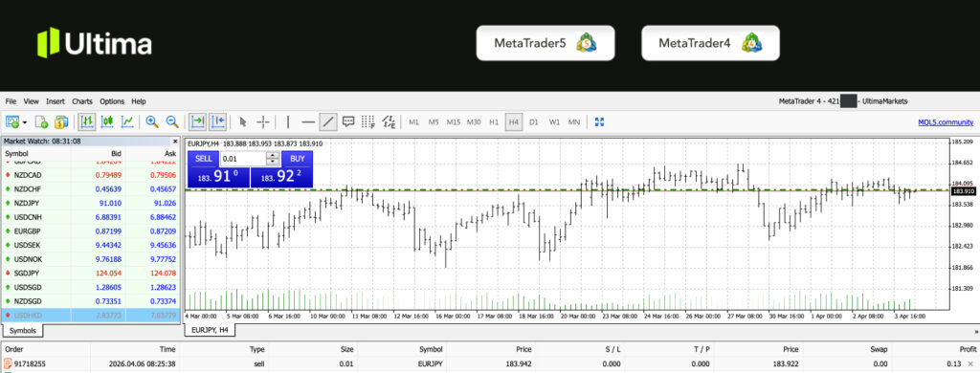The image size is (980, 373).
Task: Open the View menu
Action: pyautogui.click(x=32, y=101)
